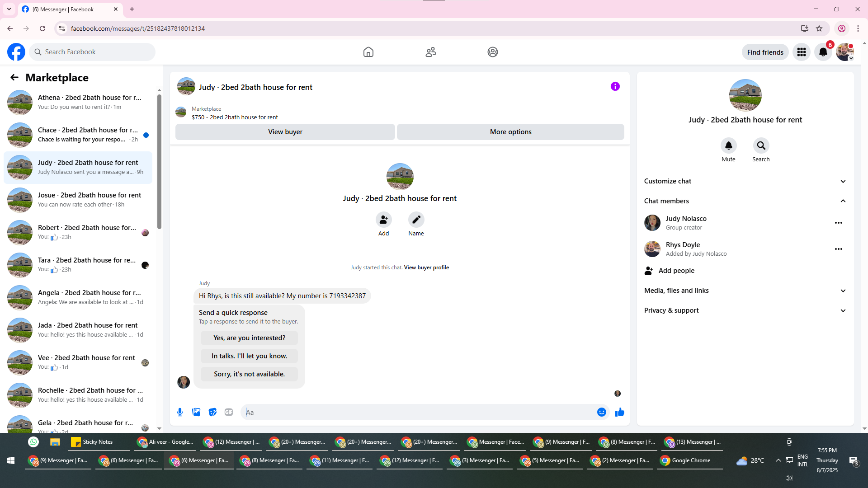Bookmark this page with star icon
Viewport: 868px width, 488px height.
[x=819, y=28]
